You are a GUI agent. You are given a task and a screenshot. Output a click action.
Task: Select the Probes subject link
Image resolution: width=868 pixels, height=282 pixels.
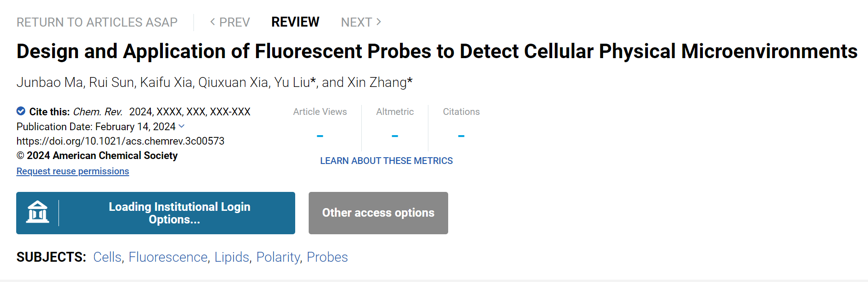(327, 257)
